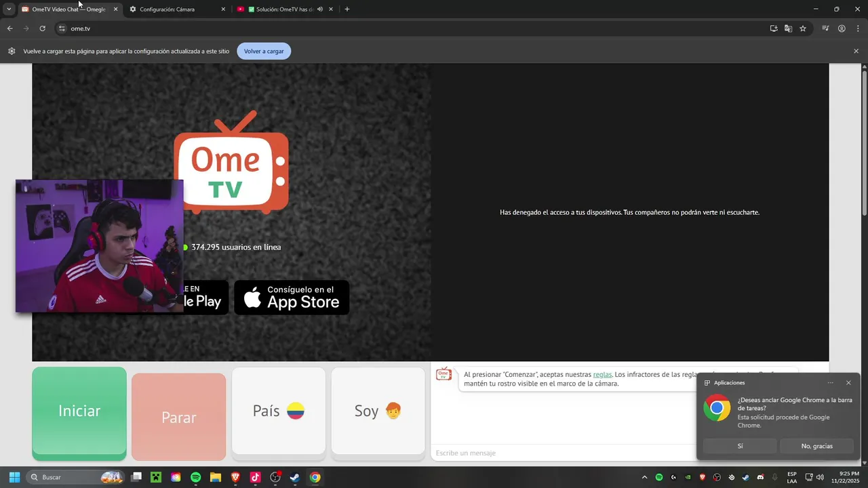
Task: Dismiss the reload-page info bar
Action: click(856, 51)
